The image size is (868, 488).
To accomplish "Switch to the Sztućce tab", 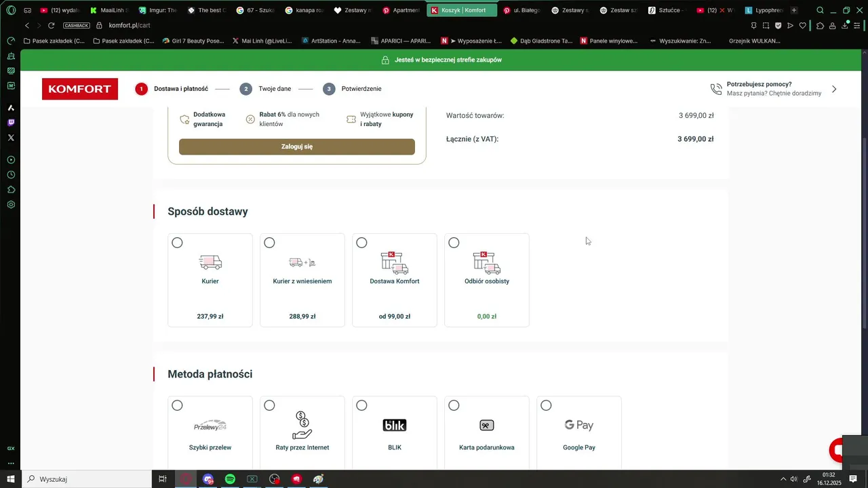I will coord(667,10).
